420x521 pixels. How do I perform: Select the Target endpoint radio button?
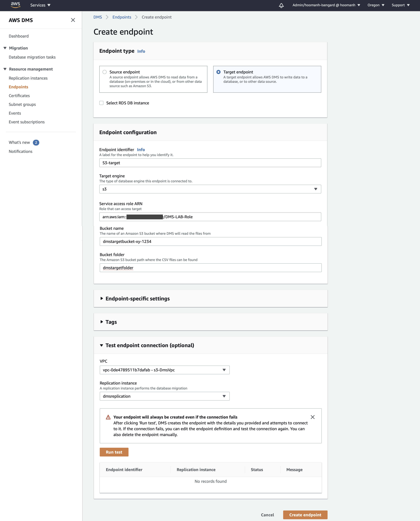click(218, 72)
